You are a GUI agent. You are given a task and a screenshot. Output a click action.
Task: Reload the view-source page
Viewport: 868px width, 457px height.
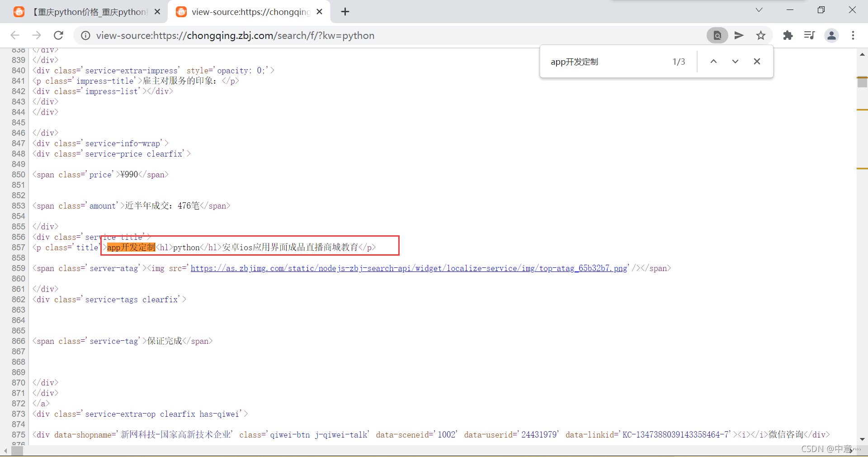tap(59, 35)
